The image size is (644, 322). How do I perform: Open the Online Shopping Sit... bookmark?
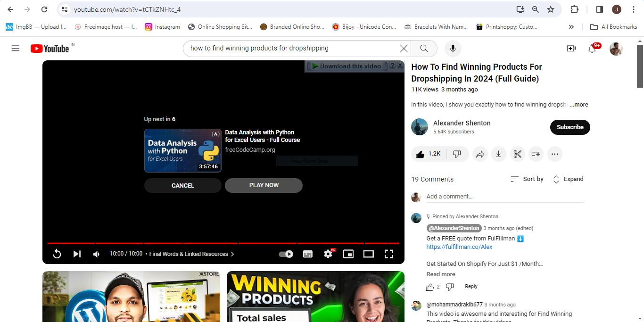[x=220, y=27]
